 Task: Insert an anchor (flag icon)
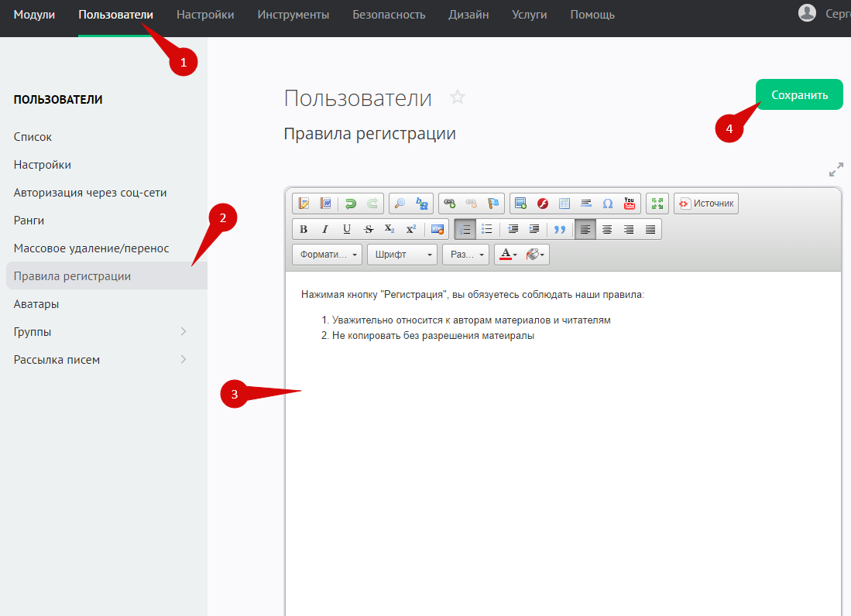493,204
